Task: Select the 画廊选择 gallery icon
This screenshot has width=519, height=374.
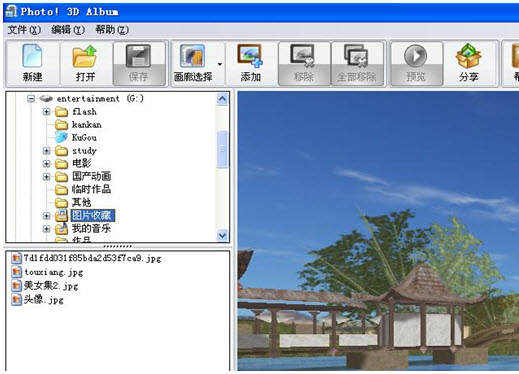Action: [x=192, y=56]
